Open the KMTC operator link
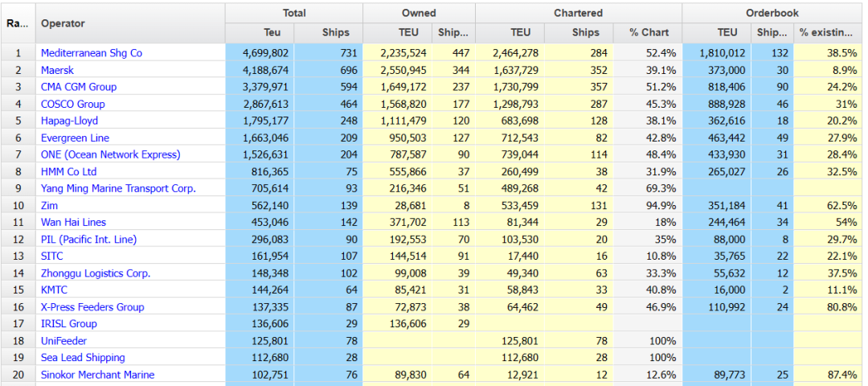Screen dimensions: 868x386 (55, 290)
